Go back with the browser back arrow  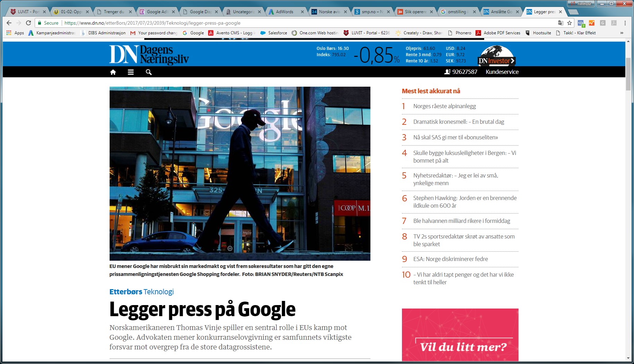[x=9, y=23]
